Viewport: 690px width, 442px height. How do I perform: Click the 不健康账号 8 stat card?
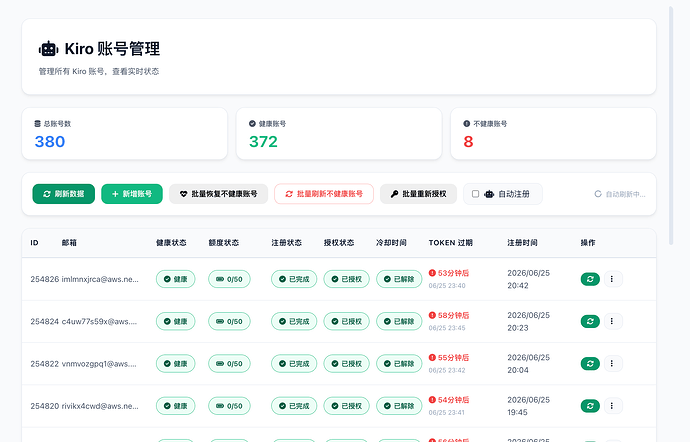click(x=553, y=134)
